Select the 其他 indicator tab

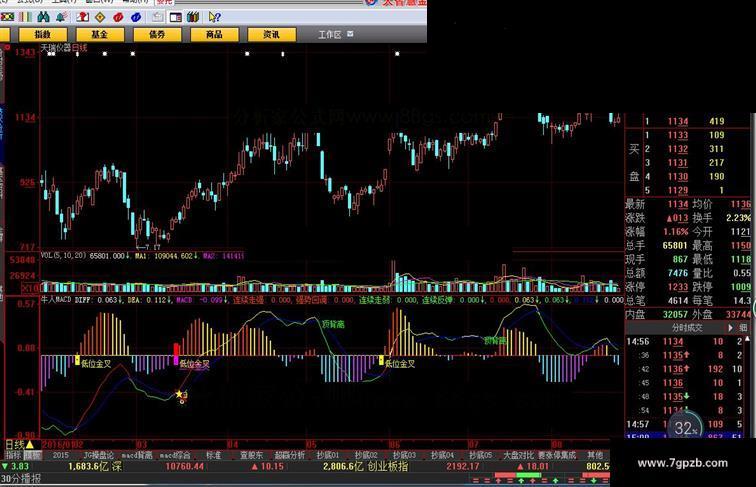tap(595, 455)
